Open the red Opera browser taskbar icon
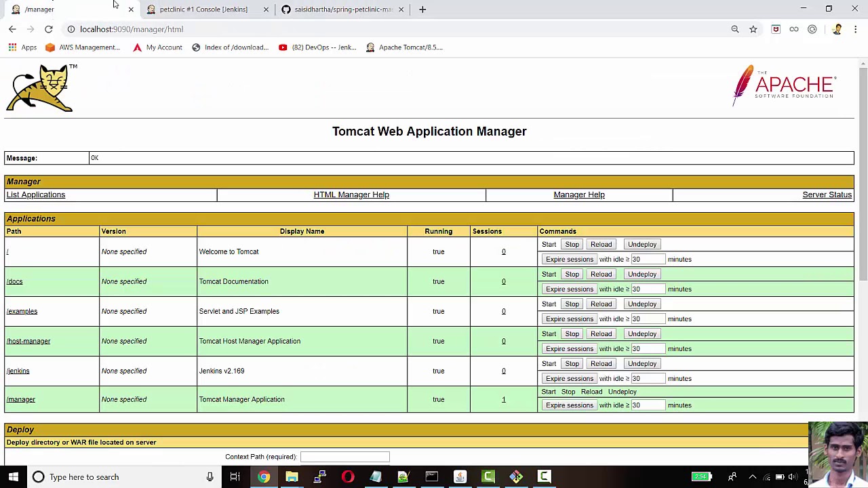The image size is (868, 488). (347, 477)
